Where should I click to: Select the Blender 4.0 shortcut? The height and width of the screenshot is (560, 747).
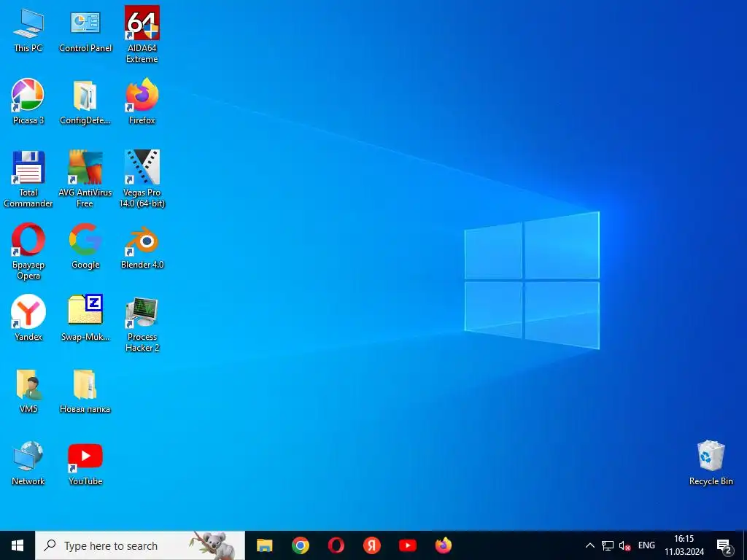(x=142, y=246)
